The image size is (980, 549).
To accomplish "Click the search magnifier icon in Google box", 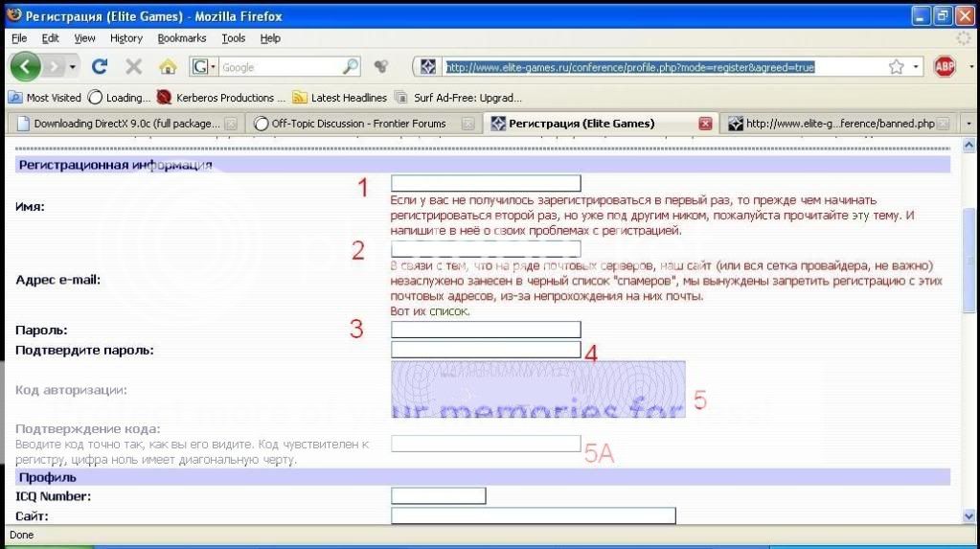I will [x=351, y=67].
